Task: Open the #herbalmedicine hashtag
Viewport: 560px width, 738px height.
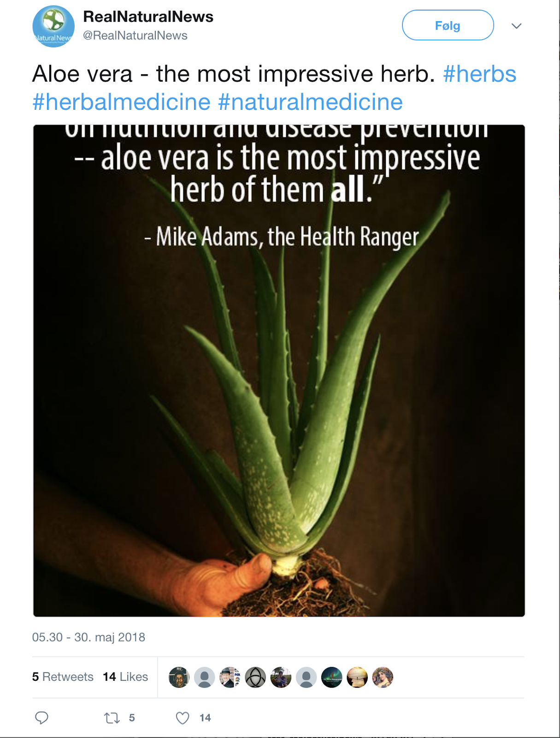Action: [121, 102]
